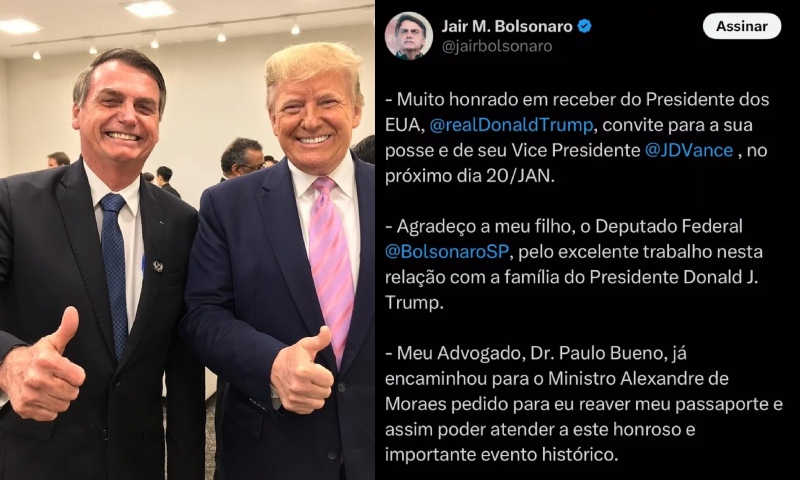Open the tweet author's profile avatar
The image size is (800, 480).
click(x=408, y=36)
